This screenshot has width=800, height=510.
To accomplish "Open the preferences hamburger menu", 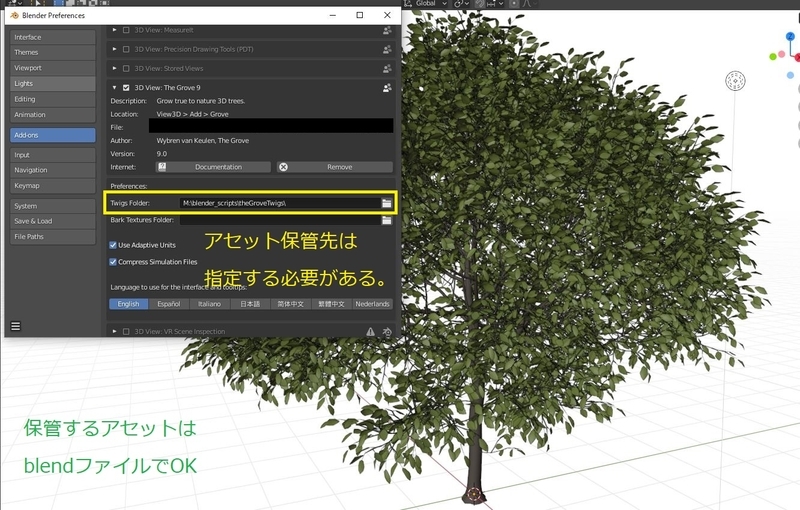I will point(16,326).
